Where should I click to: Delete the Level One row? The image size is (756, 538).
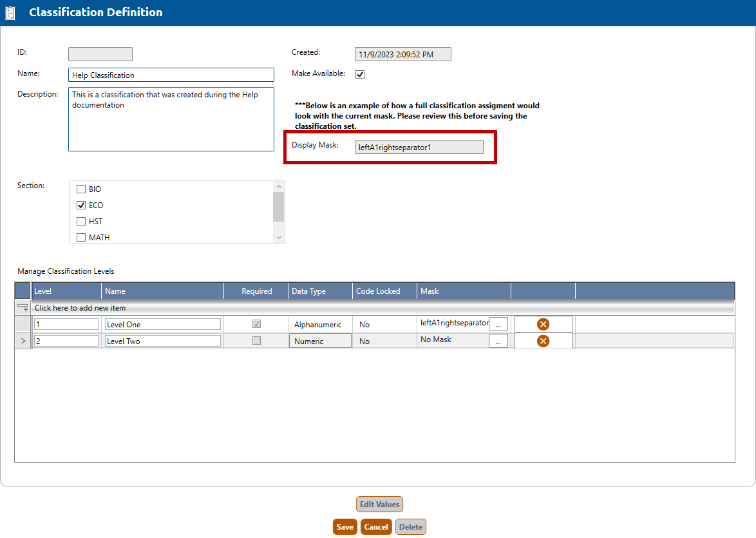tap(543, 324)
